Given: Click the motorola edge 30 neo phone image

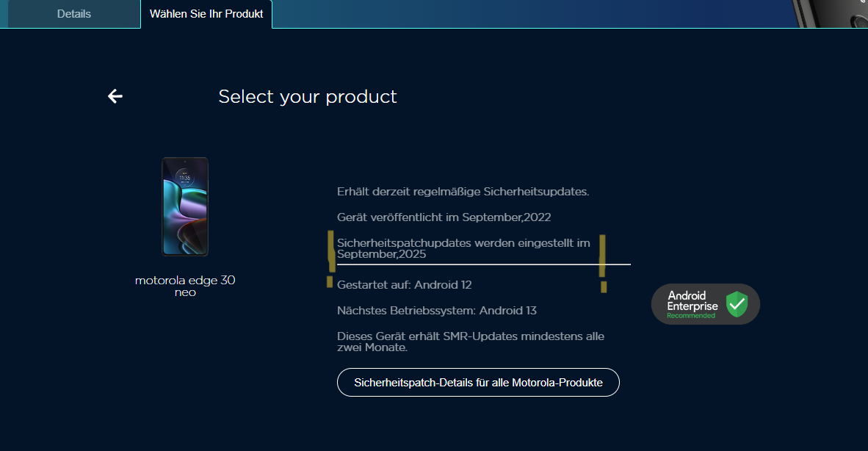Looking at the screenshot, I should coord(185,206).
